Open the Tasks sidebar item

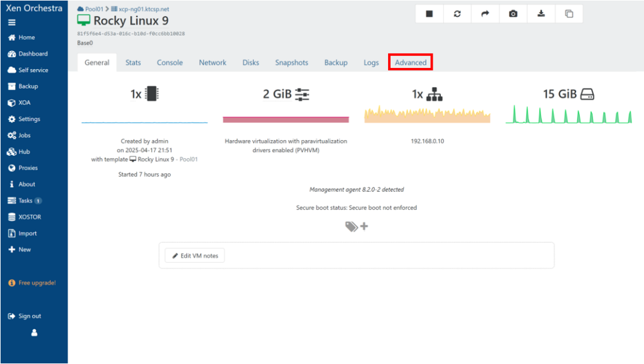(x=25, y=201)
